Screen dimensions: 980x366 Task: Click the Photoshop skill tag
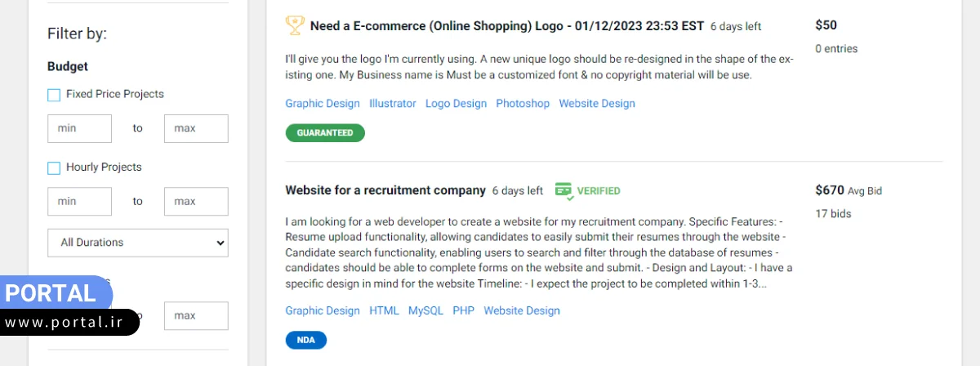click(523, 104)
